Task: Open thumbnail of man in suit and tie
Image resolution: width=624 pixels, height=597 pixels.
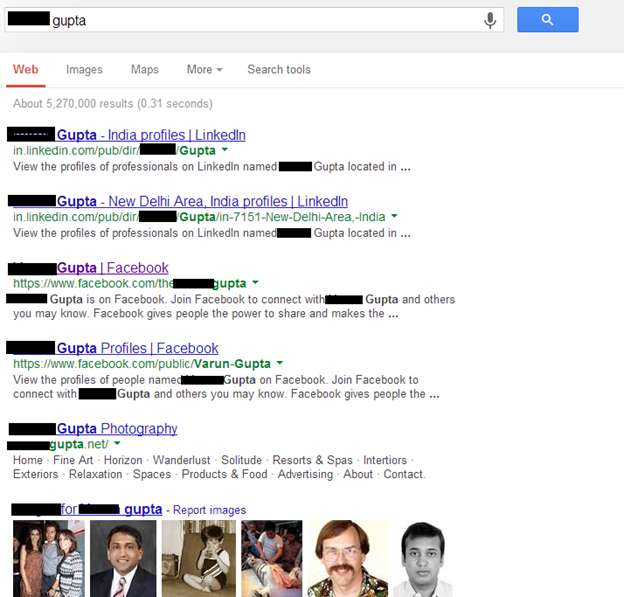Action: click(x=123, y=558)
